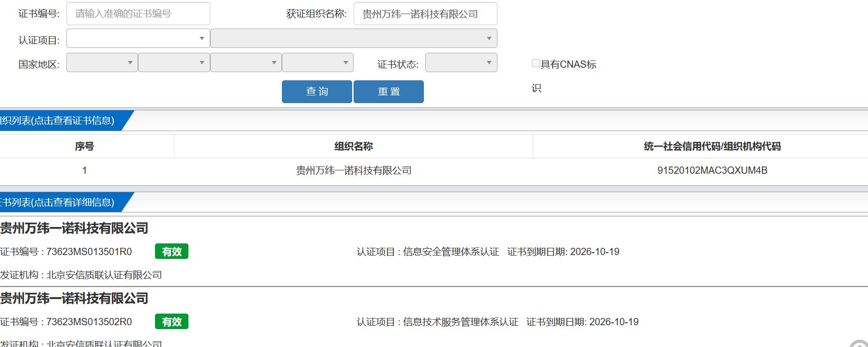The width and height of the screenshot is (868, 347).
Task: Click the 查询 button
Action: click(x=317, y=91)
